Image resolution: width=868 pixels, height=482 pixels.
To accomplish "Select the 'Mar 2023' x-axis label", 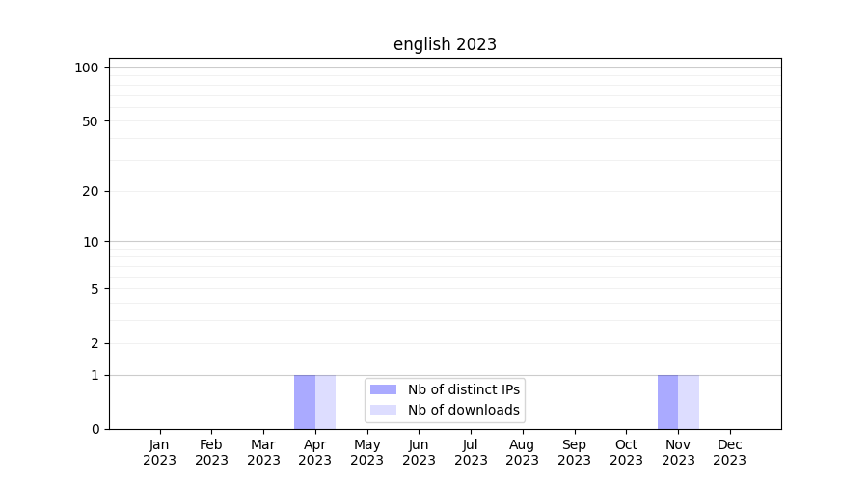I will click(x=263, y=452).
